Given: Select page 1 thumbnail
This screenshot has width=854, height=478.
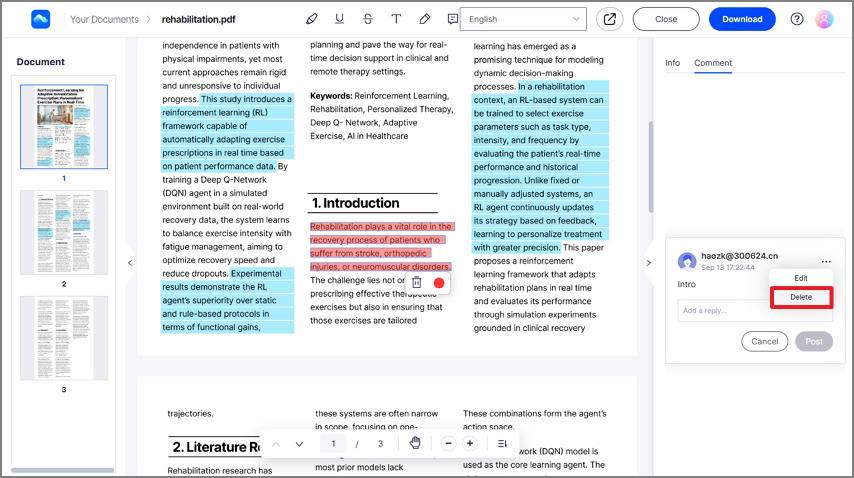Looking at the screenshot, I should click(64, 126).
